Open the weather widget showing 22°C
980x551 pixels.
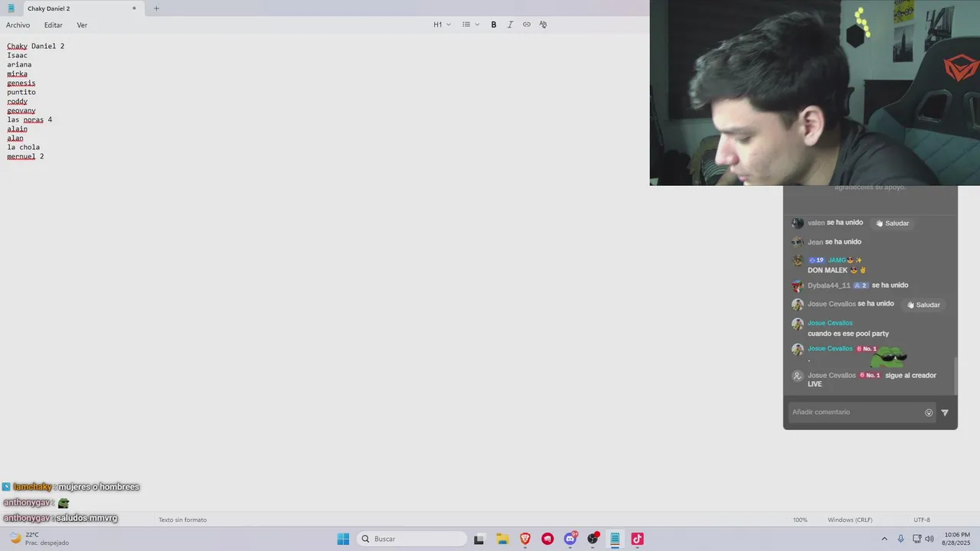(x=38, y=539)
